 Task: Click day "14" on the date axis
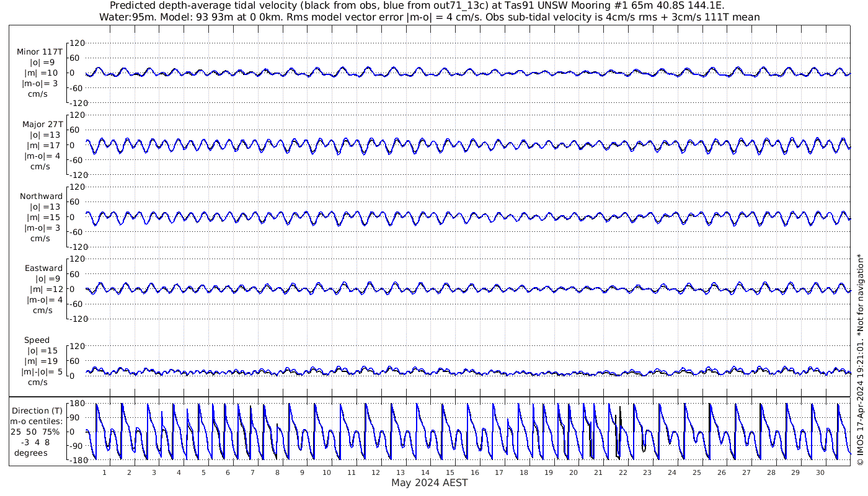click(x=425, y=472)
